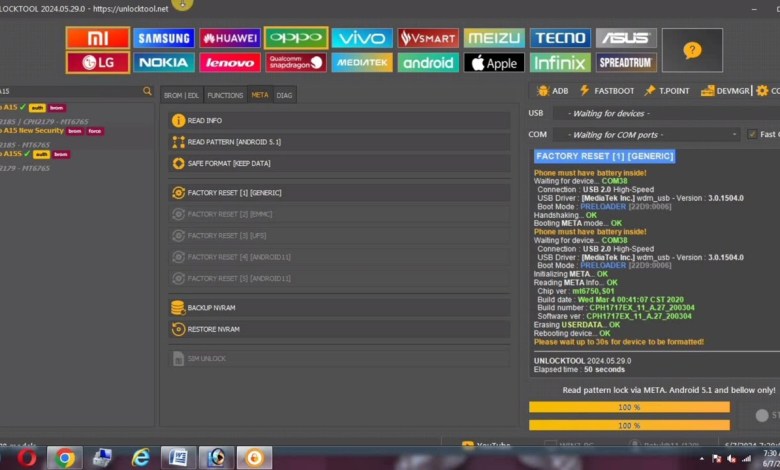Switch to the FUNCTIONS tab
Screen dimensions: 780x470
click(225, 95)
